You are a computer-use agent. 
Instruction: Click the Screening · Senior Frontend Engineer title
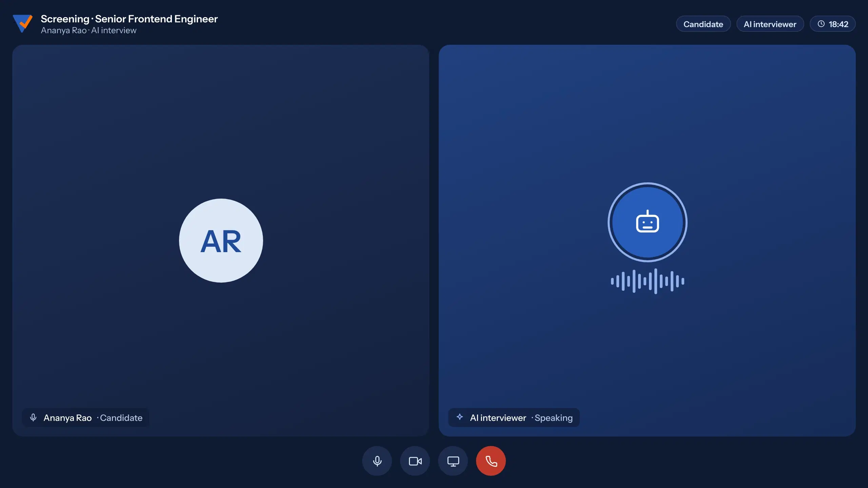point(129,19)
